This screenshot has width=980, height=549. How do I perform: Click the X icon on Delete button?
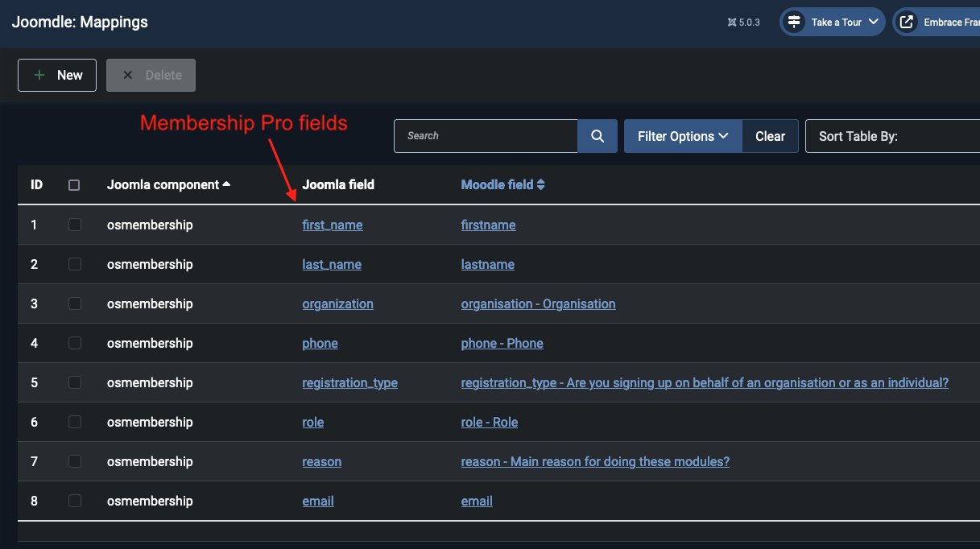click(x=127, y=75)
